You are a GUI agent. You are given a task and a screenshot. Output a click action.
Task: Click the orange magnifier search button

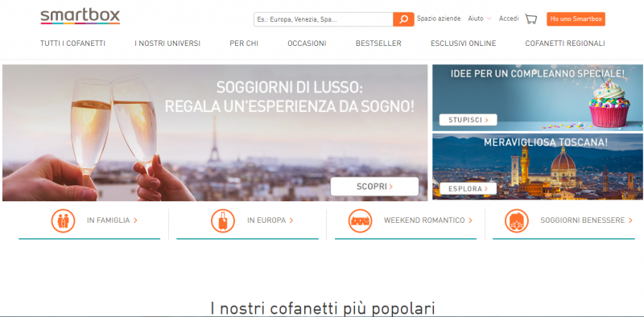pyautogui.click(x=403, y=19)
